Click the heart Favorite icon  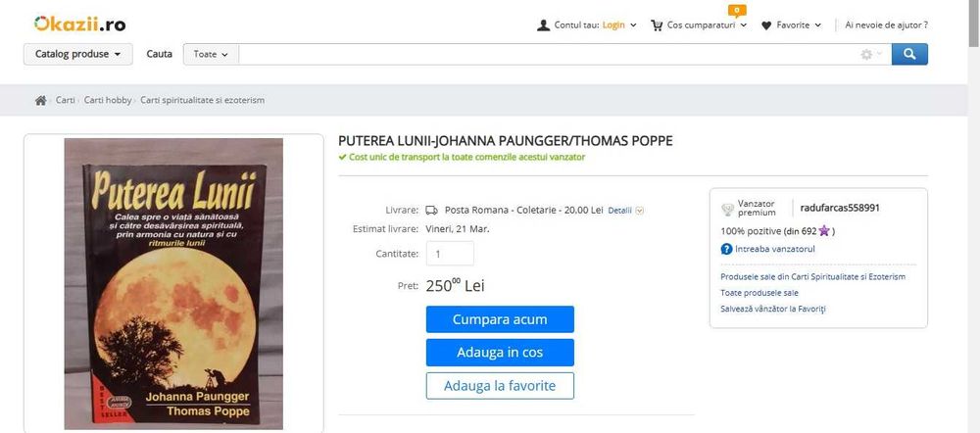point(767,25)
